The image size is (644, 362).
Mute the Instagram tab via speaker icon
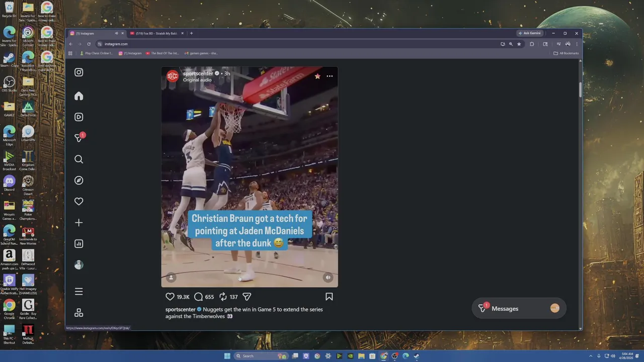[x=116, y=34]
